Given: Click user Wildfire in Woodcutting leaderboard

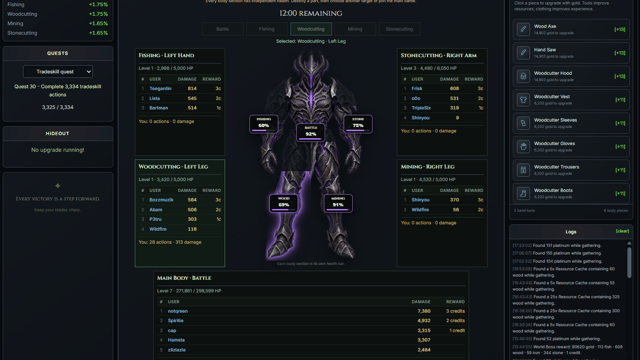Looking at the screenshot, I should (158, 229).
